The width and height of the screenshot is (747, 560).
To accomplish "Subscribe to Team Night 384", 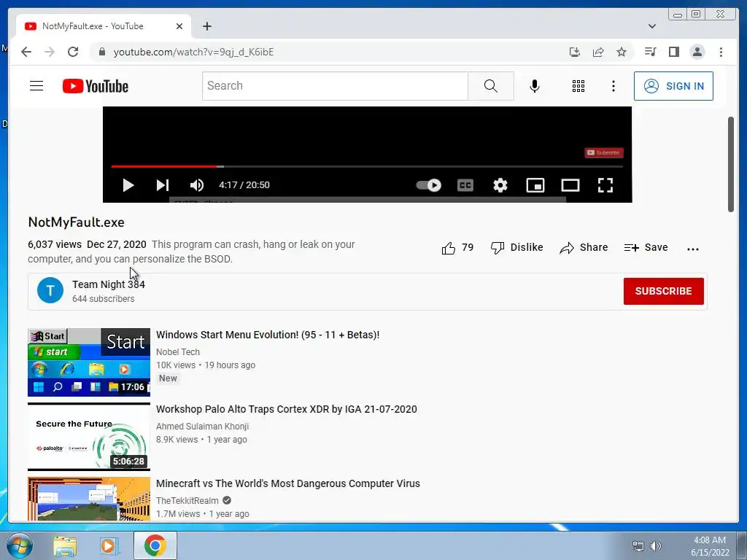I will pos(664,291).
